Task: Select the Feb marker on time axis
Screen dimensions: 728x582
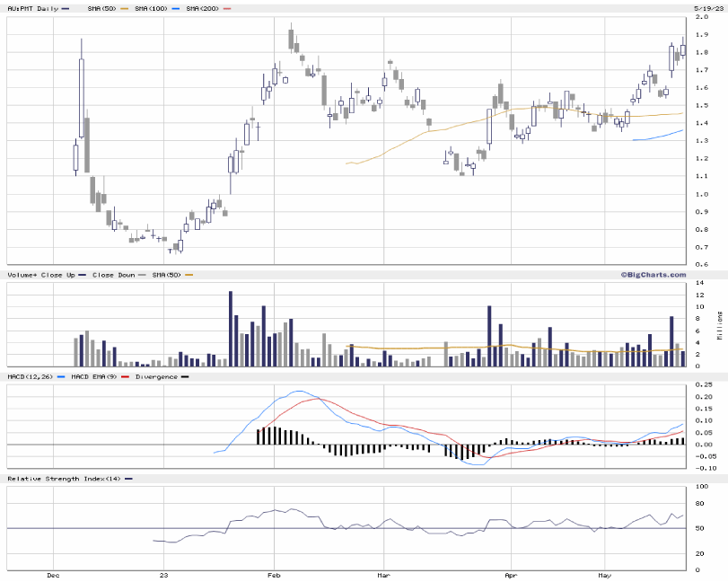Action: (275, 572)
